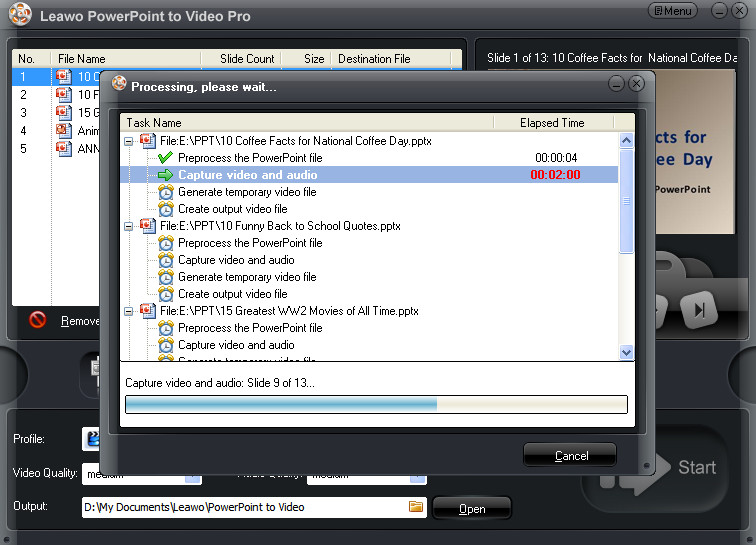This screenshot has width=756, height=545.
Task: Click the Size column header
Action: (x=307, y=59)
